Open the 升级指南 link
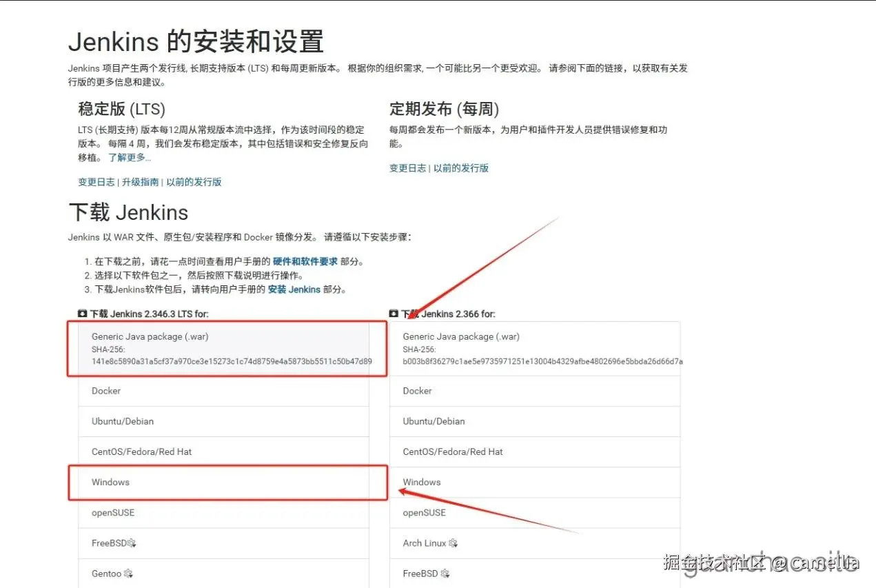The width and height of the screenshot is (876, 588). coord(141,182)
